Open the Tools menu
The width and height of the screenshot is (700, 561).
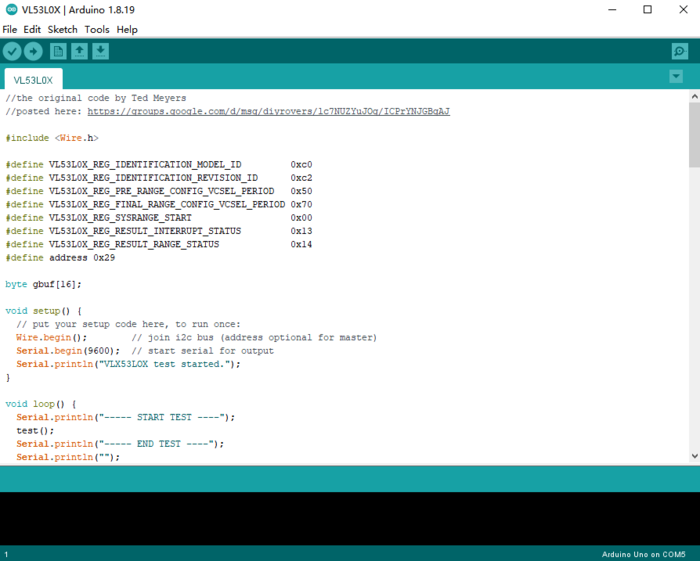(97, 29)
